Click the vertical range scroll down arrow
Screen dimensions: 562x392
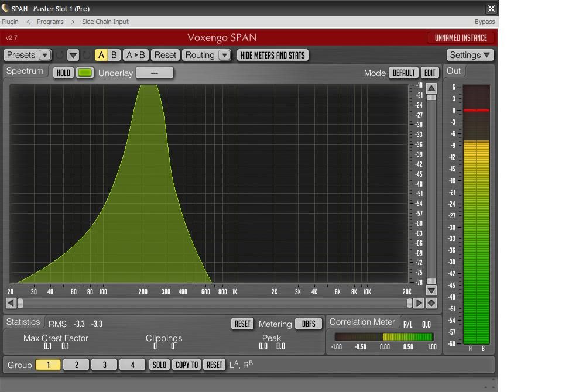tap(431, 290)
